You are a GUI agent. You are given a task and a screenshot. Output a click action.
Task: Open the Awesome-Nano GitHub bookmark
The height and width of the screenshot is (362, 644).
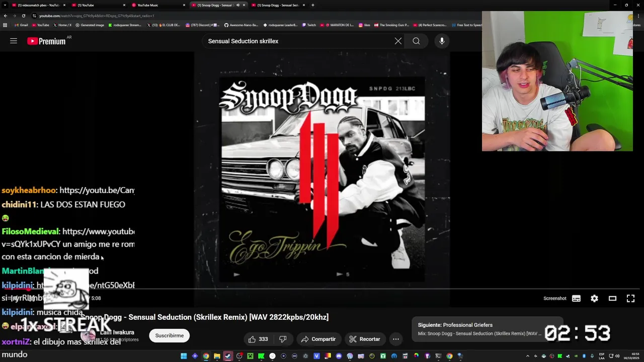(x=242, y=25)
